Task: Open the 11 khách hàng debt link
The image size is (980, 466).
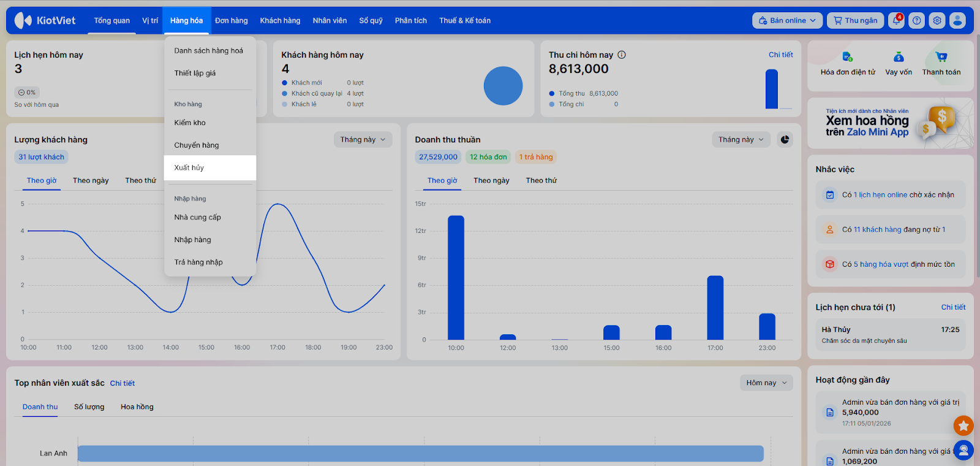Action: 878,229
